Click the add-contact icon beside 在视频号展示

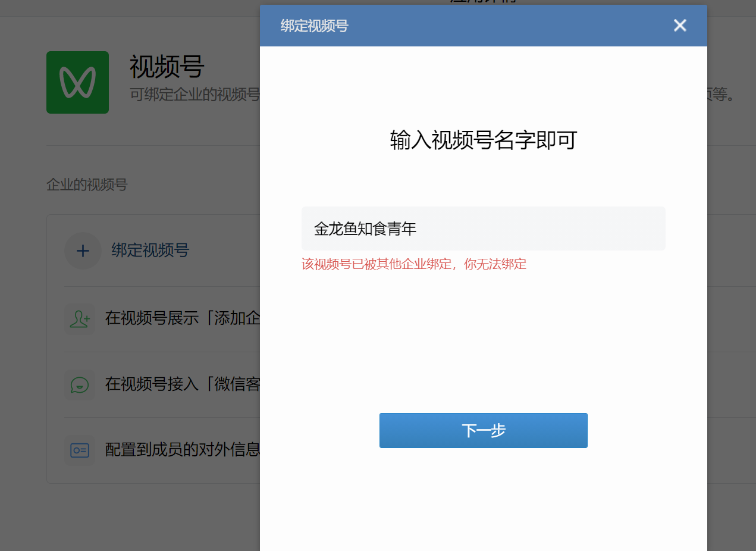tap(80, 318)
